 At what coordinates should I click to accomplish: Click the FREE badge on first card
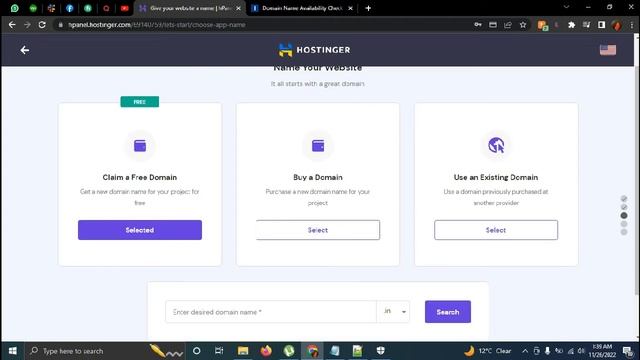point(140,102)
